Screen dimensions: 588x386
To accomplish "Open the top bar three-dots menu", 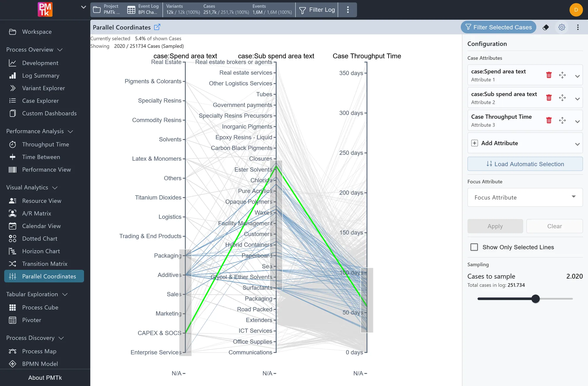I will [x=348, y=10].
